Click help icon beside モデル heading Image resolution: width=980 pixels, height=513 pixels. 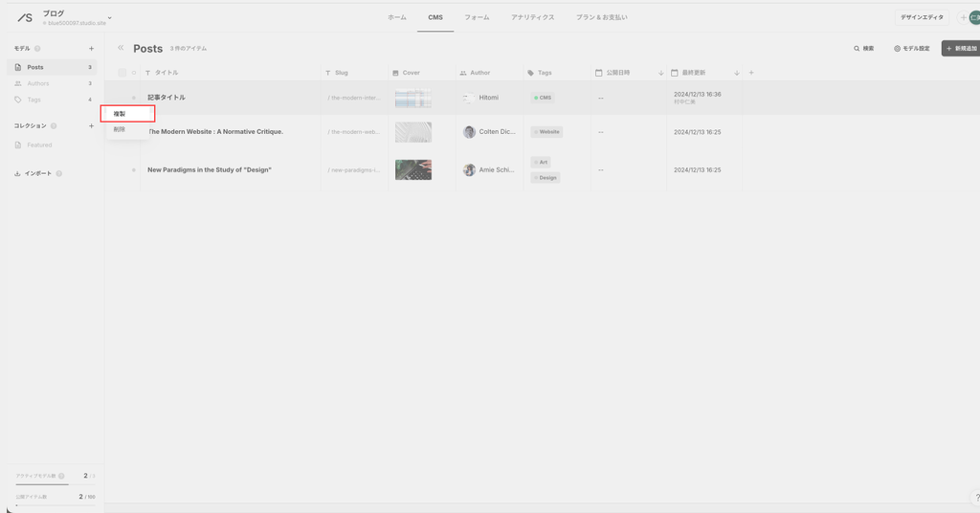pos(37,48)
